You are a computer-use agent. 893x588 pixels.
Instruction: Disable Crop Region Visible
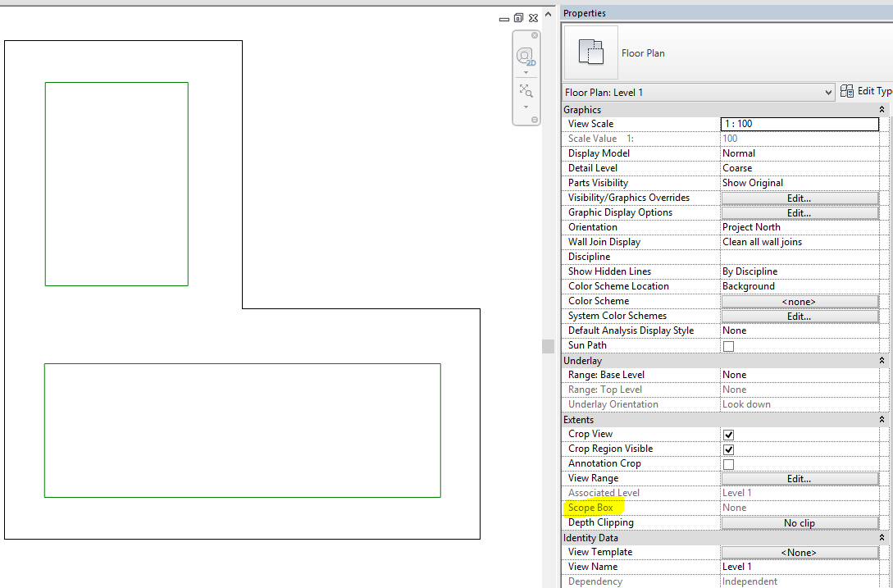728,449
